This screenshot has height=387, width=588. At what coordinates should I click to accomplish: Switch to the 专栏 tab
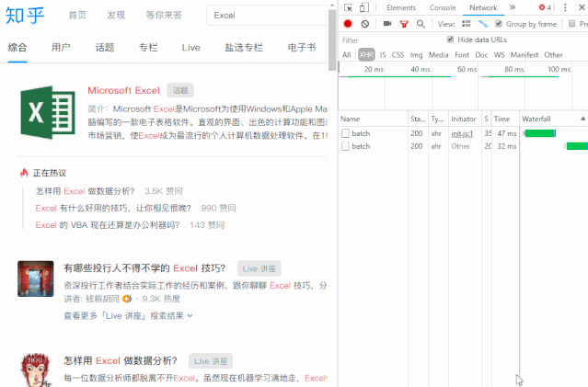(148, 48)
